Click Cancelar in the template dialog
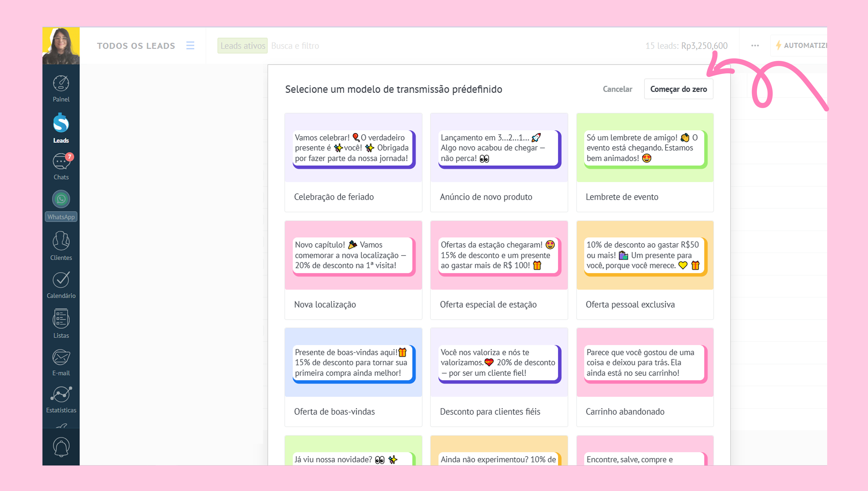The height and width of the screenshot is (491, 868). [x=617, y=89]
